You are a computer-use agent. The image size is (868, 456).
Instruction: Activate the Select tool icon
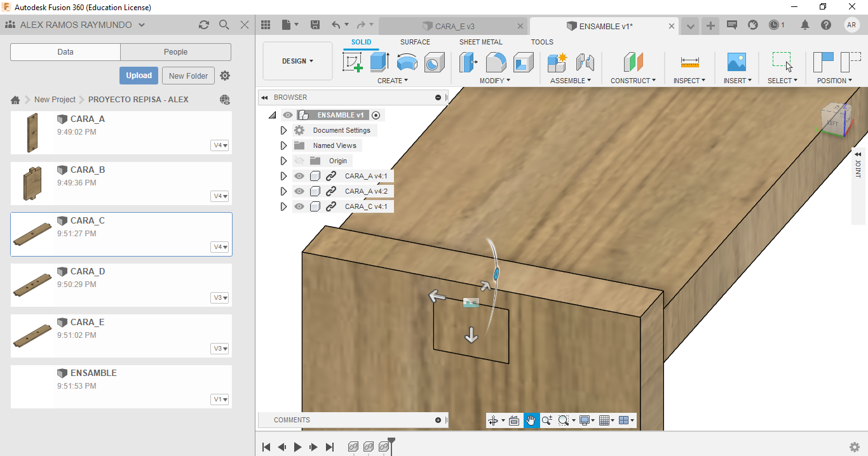point(782,62)
